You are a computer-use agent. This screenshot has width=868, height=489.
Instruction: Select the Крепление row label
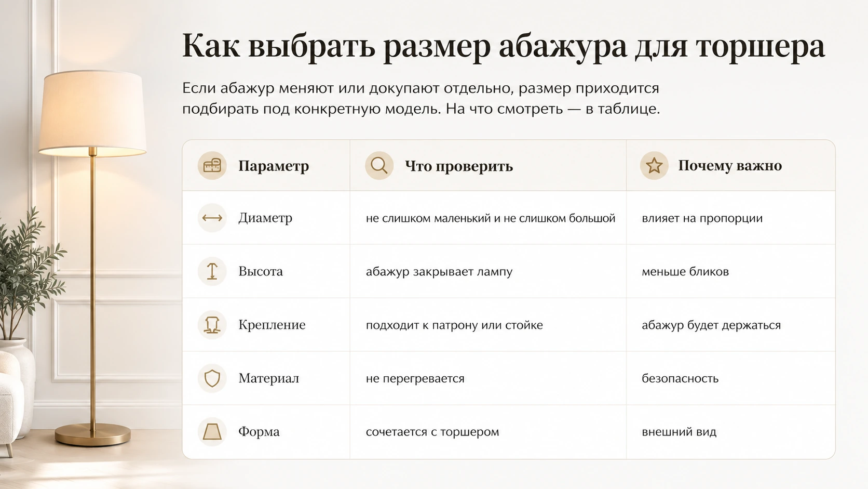point(272,325)
